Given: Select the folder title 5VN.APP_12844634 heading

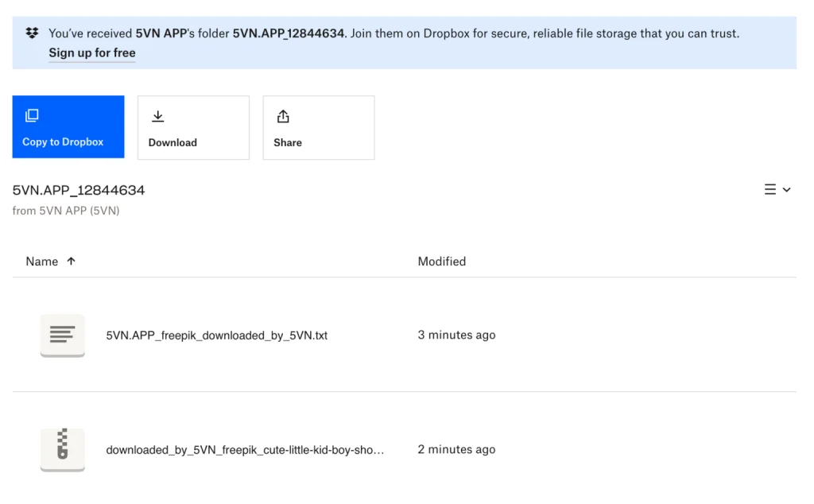Looking at the screenshot, I should [79, 190].
